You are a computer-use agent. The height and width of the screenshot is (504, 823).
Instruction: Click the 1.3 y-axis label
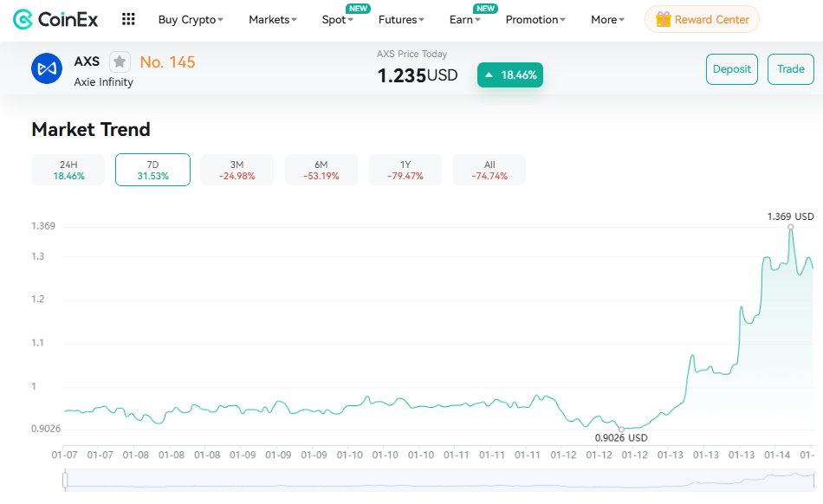coord(38,256)
